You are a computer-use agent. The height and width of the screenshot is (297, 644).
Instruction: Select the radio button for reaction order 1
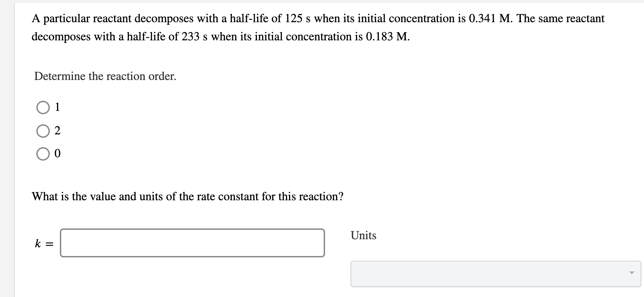(43, 108)
